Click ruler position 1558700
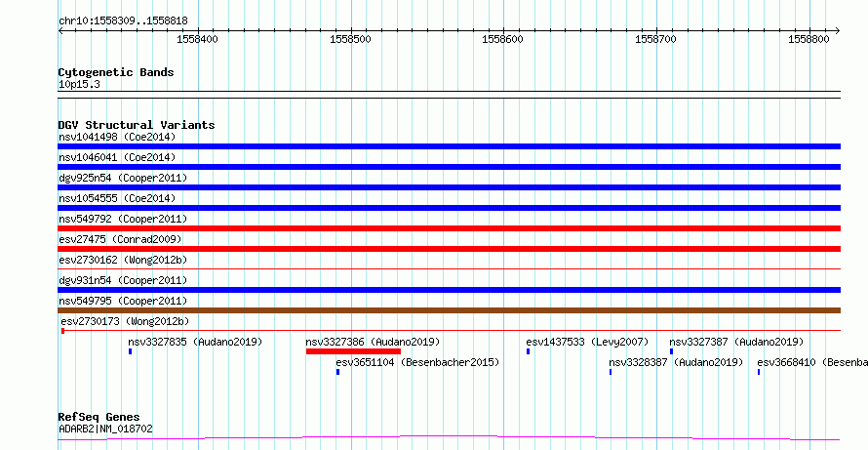 (x=656, y=40)
